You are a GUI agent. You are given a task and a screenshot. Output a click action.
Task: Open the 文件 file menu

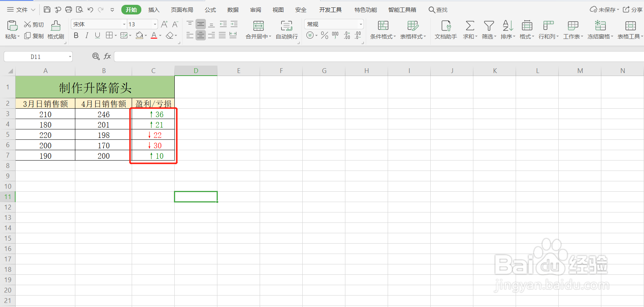point(21,10)
